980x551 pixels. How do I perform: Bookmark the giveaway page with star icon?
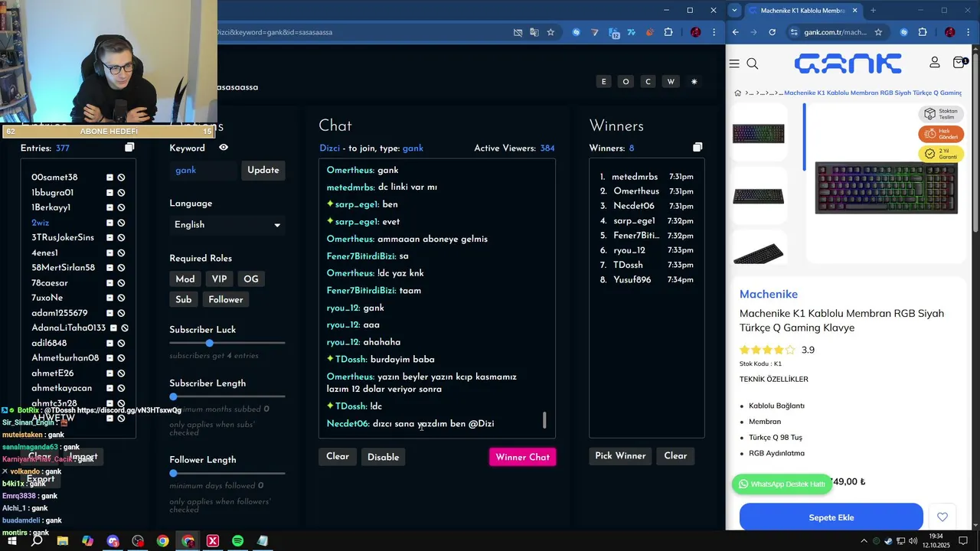[x=550, y=32]
